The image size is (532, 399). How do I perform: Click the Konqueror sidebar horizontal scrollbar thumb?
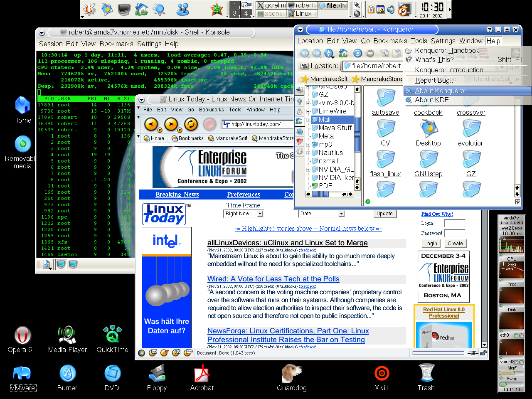(x=320, y=194)
